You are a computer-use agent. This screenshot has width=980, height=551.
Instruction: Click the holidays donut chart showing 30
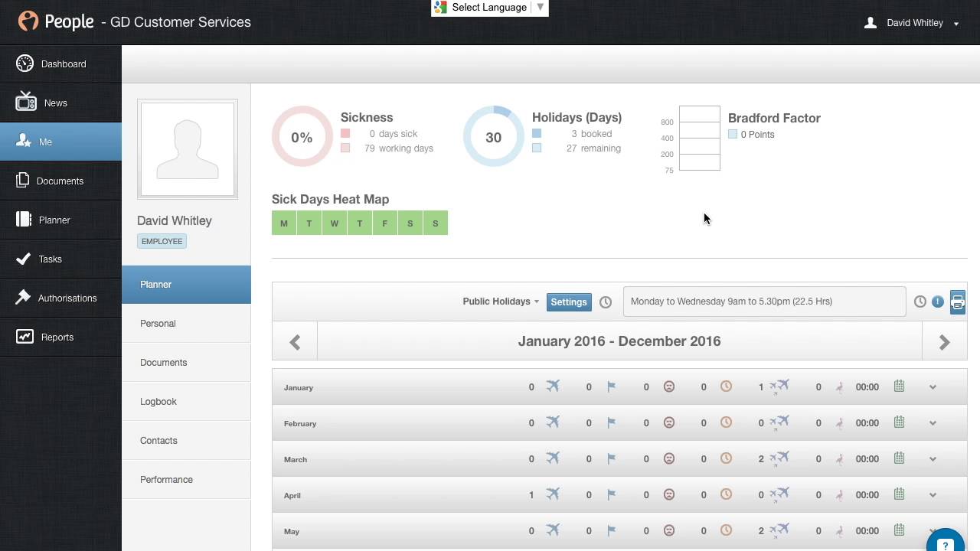pos(493,137)
